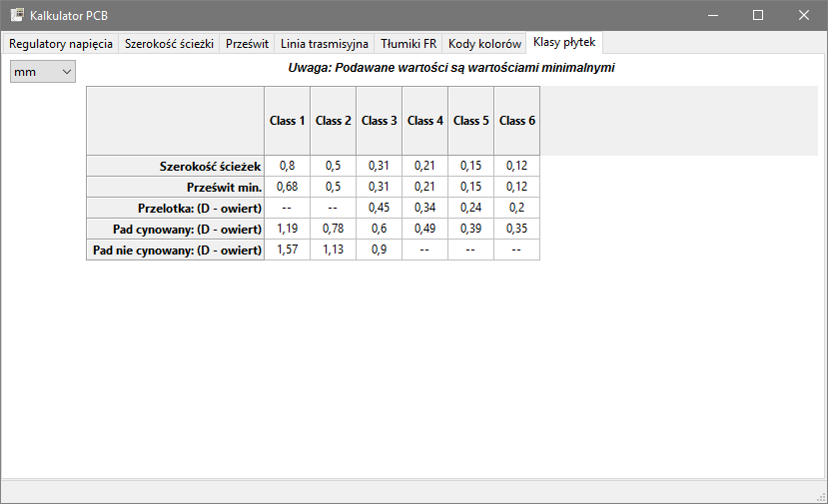828x504 pixels.
Task: Click the Class 1 column header
Action: pyautogui.click(x=288, y=121)
